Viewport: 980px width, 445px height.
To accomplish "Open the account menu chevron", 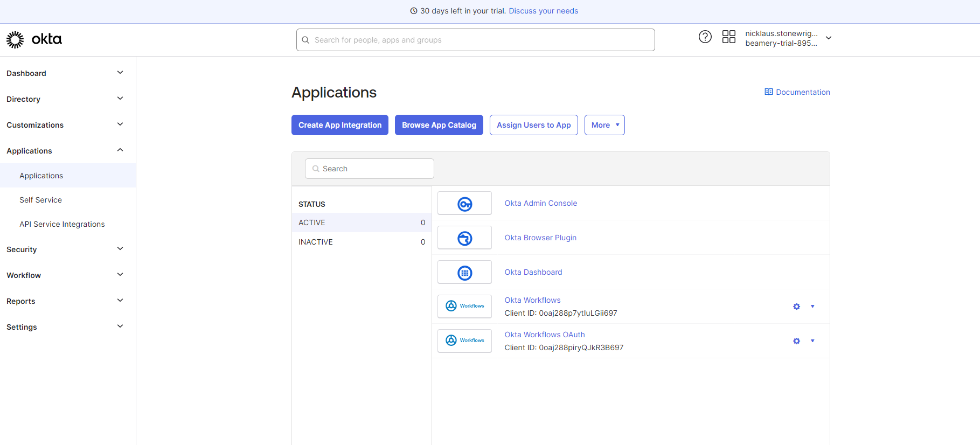I will [829, 38].
